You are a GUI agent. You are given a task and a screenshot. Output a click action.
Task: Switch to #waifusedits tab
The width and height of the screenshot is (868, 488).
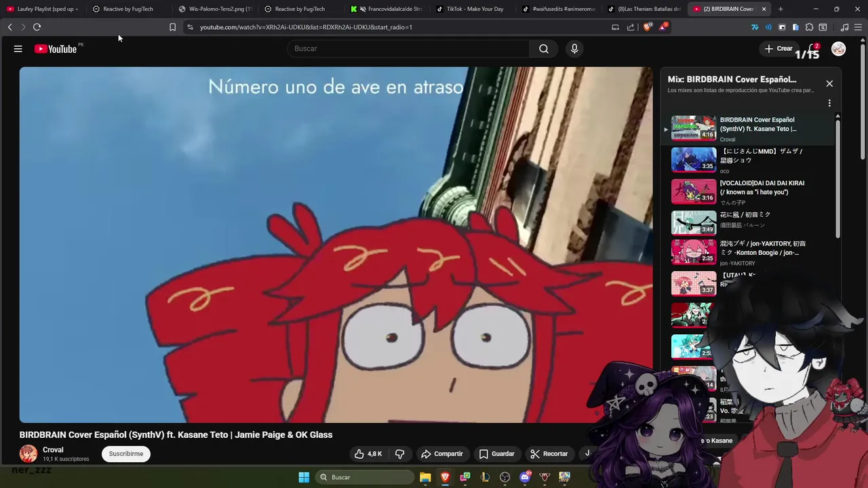click(x=559, y=9)
